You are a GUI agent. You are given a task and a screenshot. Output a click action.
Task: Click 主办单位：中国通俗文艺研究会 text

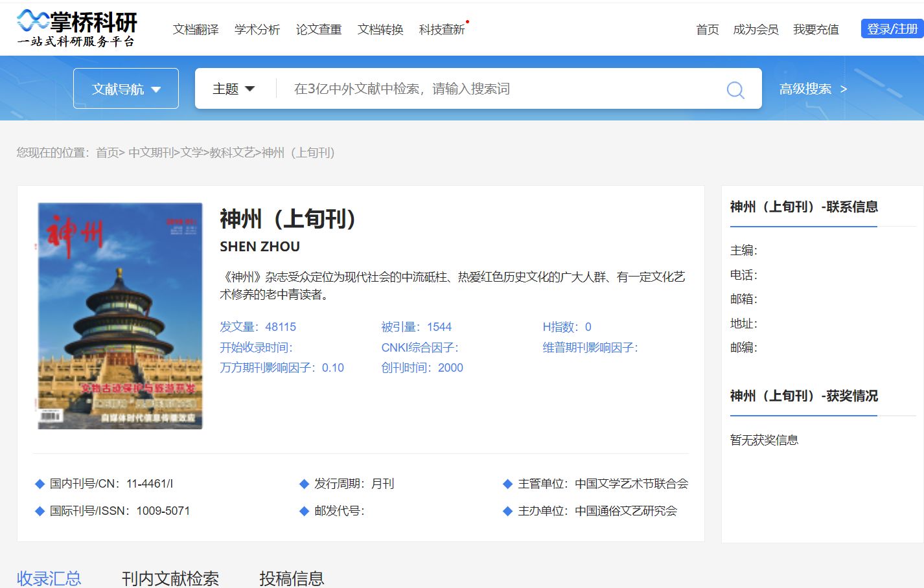[597, 511]
